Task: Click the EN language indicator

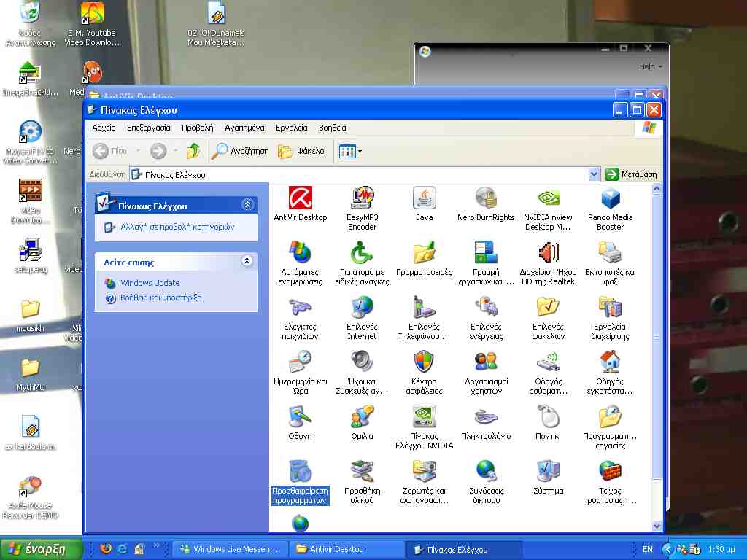Action: tap(648, 549)
